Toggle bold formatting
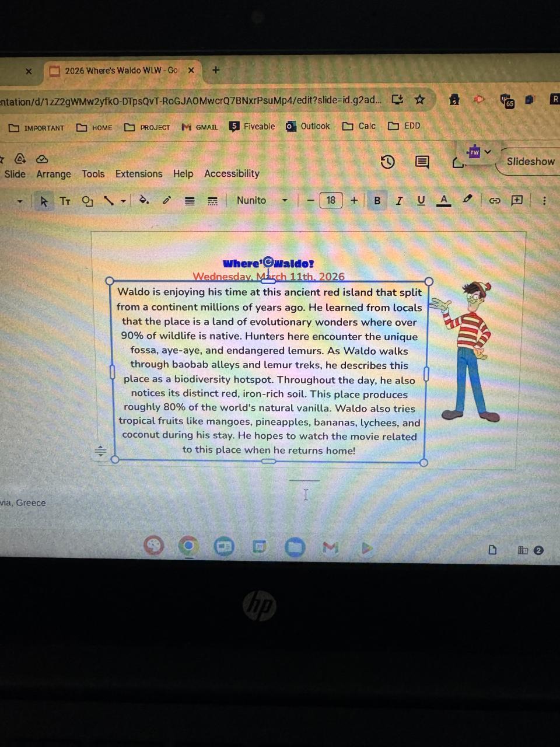This screenshot has width=560, height=747. pyautogui.click(x=377, y=201)
